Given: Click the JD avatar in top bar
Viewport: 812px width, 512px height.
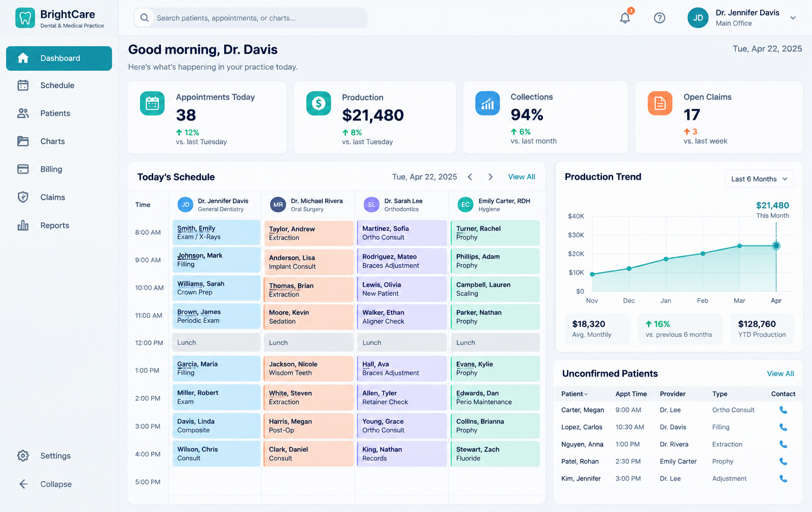Looking at the screenshot, I should [x=698, y=18].
